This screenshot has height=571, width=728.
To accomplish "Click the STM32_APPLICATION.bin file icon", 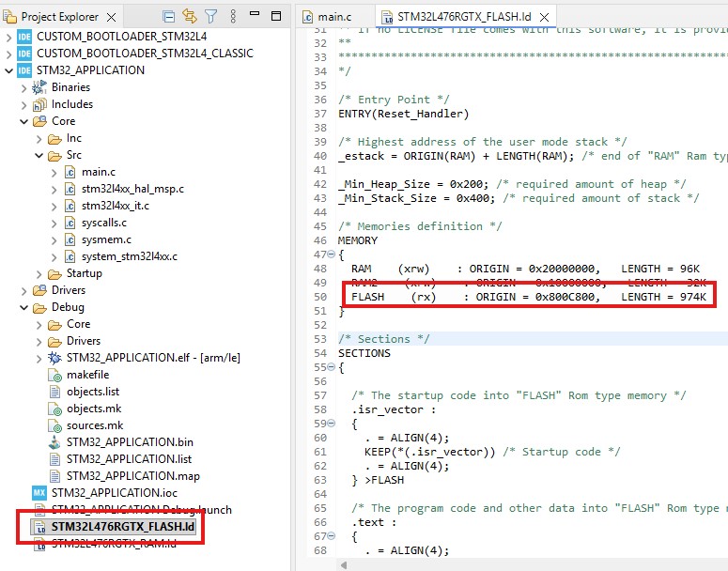I will [54, 442].
